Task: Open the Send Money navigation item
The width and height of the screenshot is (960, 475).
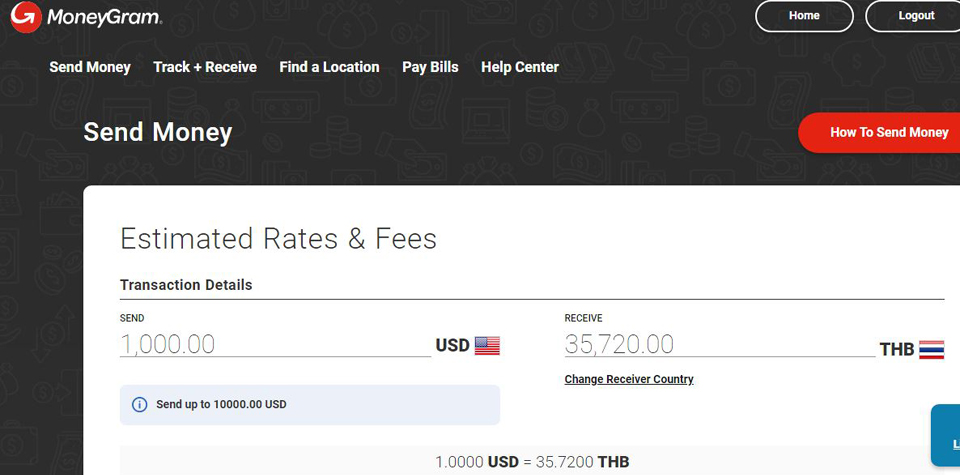Action: (90, 67)
